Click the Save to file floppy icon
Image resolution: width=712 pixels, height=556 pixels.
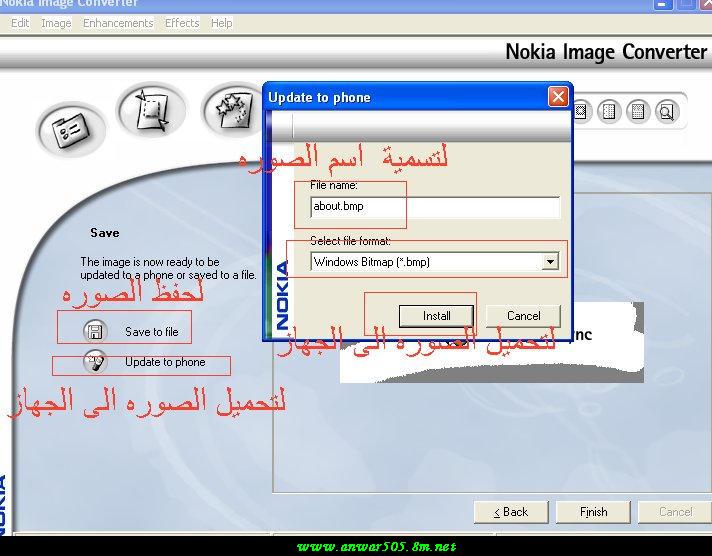(95, 331)
